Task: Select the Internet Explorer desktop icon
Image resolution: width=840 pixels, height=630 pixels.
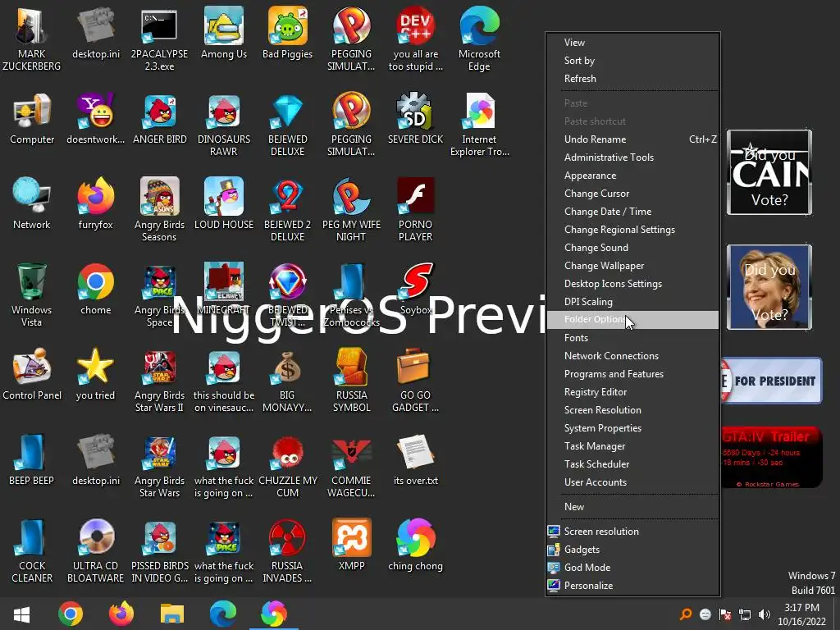Action: tap(479, 123)
